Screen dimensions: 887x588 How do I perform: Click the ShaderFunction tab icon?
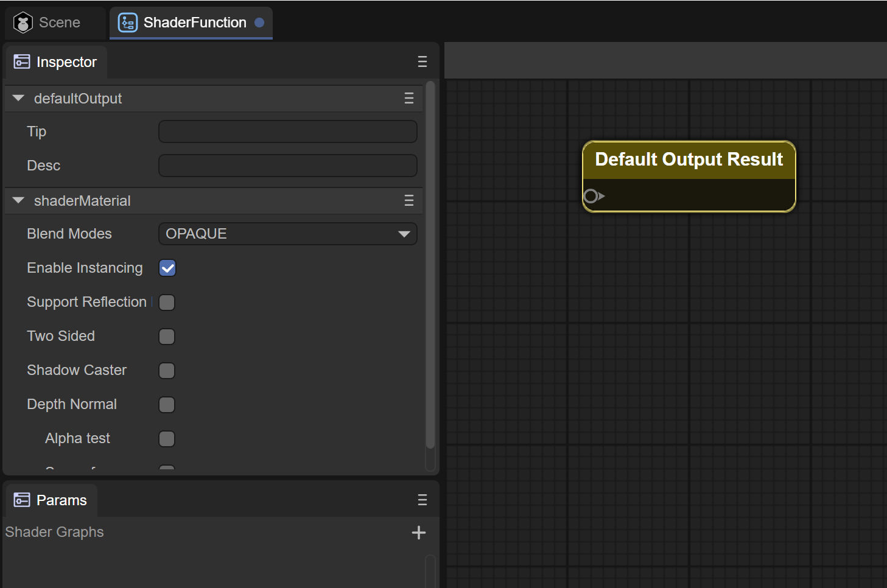tap(127, 23)
